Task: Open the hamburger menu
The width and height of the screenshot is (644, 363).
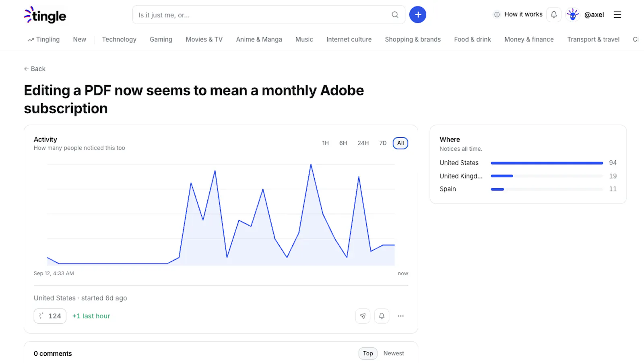Action: point(617,15)
